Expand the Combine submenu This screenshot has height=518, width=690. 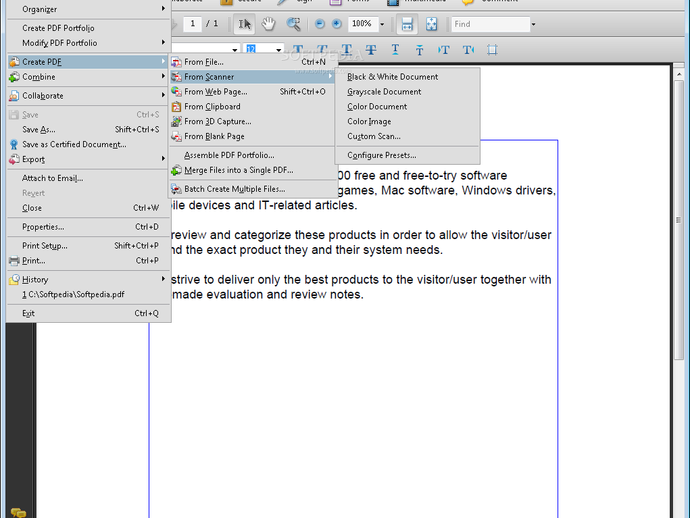click(x=88, y=77)
